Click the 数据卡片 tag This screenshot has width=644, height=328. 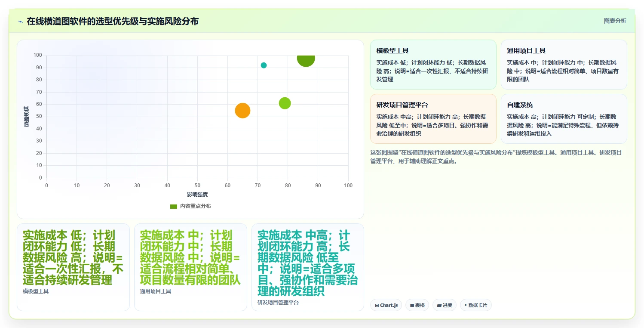(475, 305)
